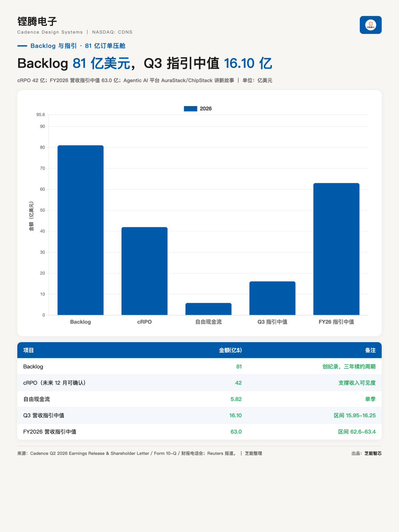Image resolution: width=399 pixels, height=532 pixels.
Task: Click the blue 2026 legend swatch
Action: pyautogui.click(x=191, y=109)
